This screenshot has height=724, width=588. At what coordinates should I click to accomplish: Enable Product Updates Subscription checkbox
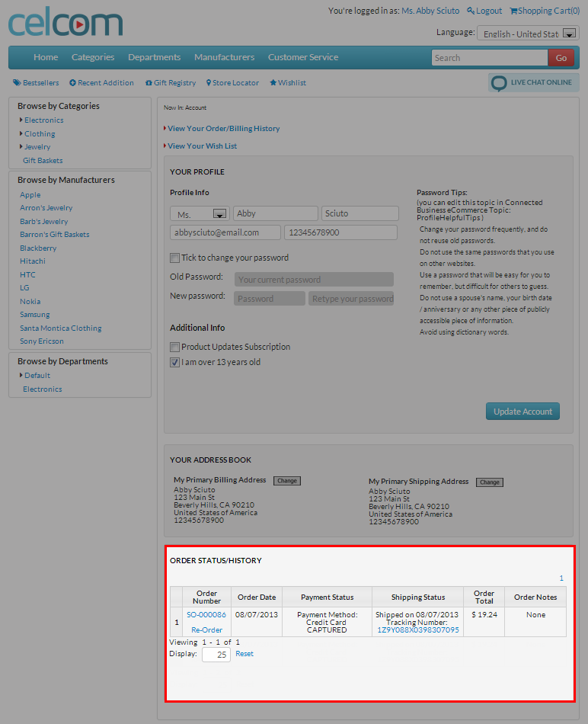[x=175, y=347]
